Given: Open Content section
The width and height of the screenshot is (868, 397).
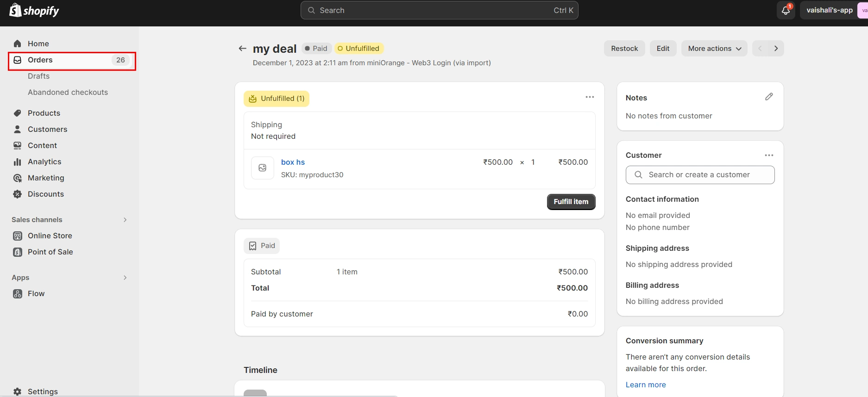Looking at the screenshot, I should pyautogui.click(x=42, y=145).
